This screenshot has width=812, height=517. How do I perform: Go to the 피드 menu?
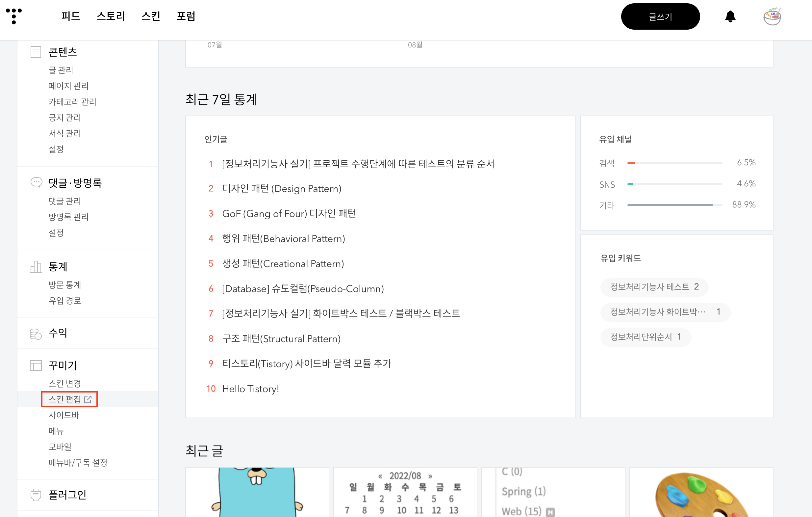(x=70, y=16)
